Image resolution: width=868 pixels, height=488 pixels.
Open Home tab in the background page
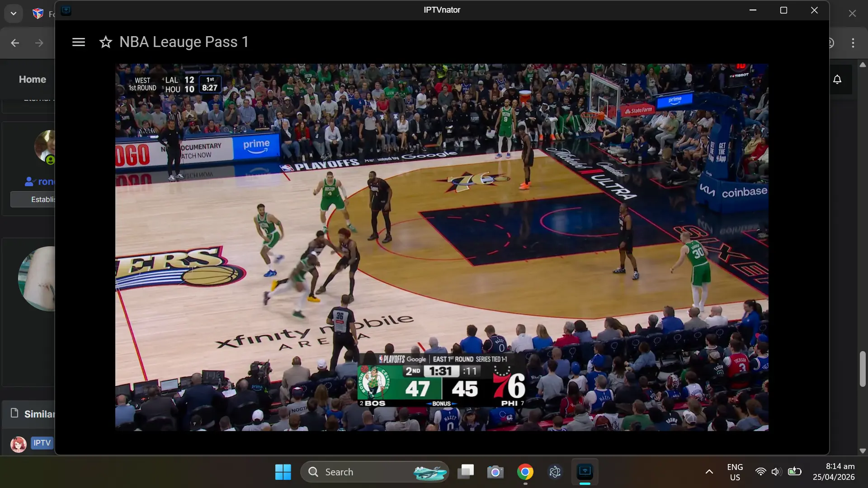coord(33,80)
